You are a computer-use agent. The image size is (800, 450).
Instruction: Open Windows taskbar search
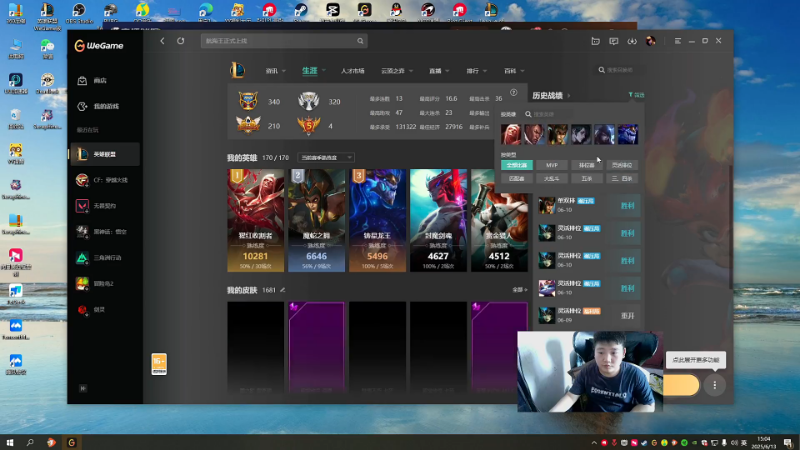click(30, 442)
